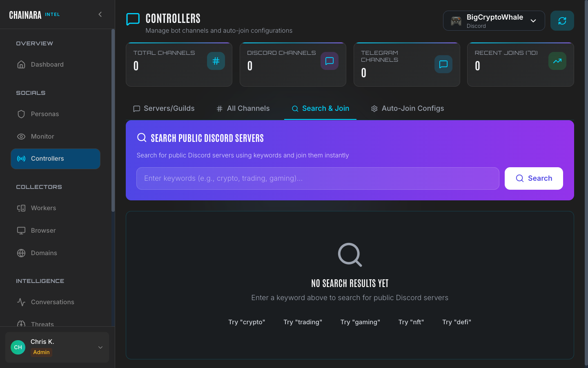
Task: Click the Total Channels hash icon
Action: (x=216, y=61)
